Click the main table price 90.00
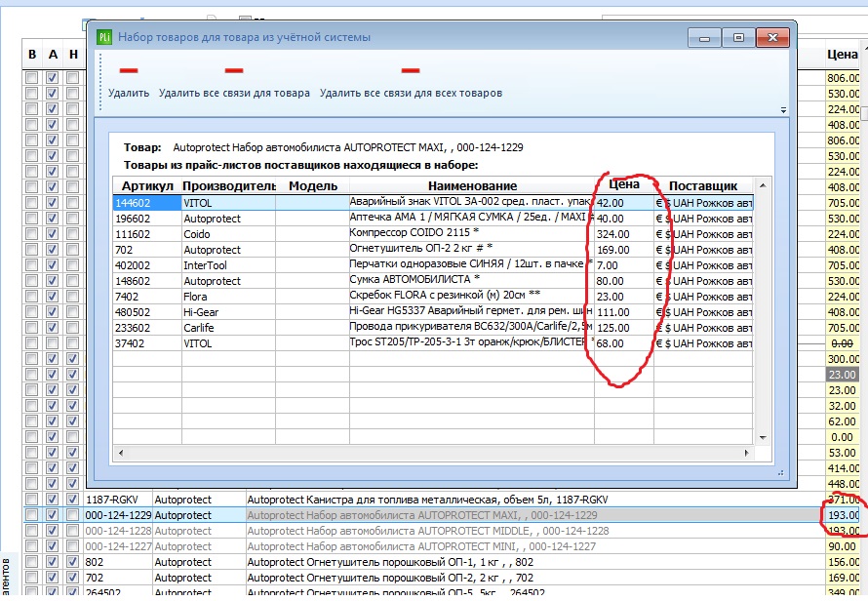The height and width of the screenshot is (601, 868). 843,546
